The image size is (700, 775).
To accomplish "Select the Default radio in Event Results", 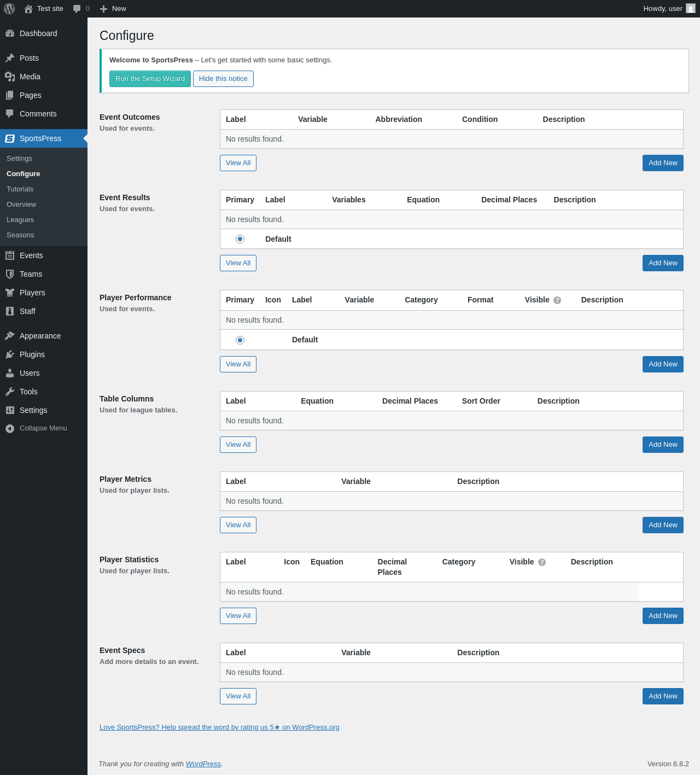I will point(240,239).
